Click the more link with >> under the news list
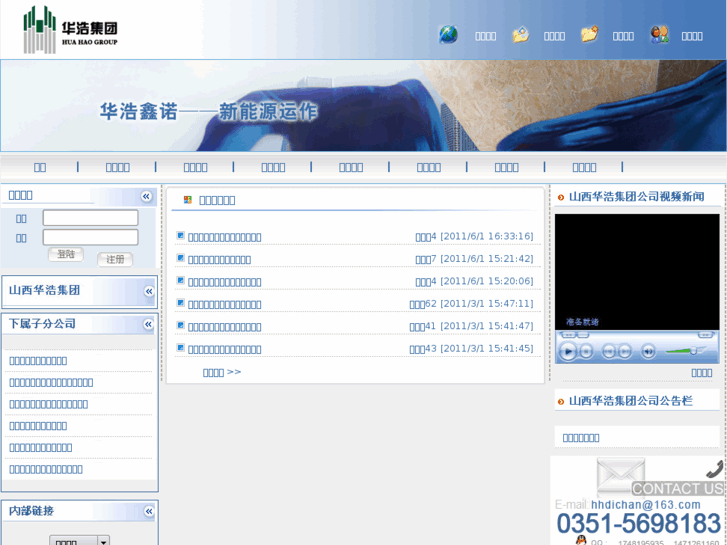Image resolution: width=727 pixels, height=545 pixels. click(x=222, y=372)
